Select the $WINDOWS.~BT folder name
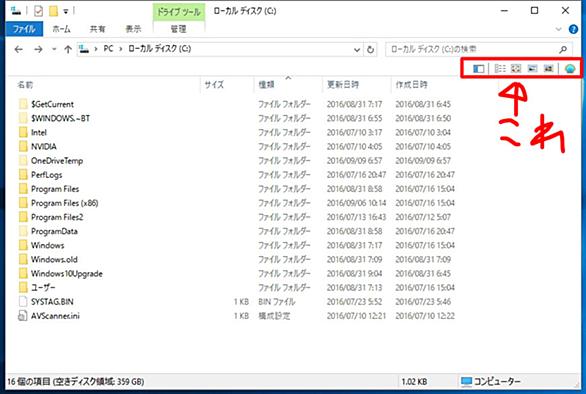 coord(61,118)
